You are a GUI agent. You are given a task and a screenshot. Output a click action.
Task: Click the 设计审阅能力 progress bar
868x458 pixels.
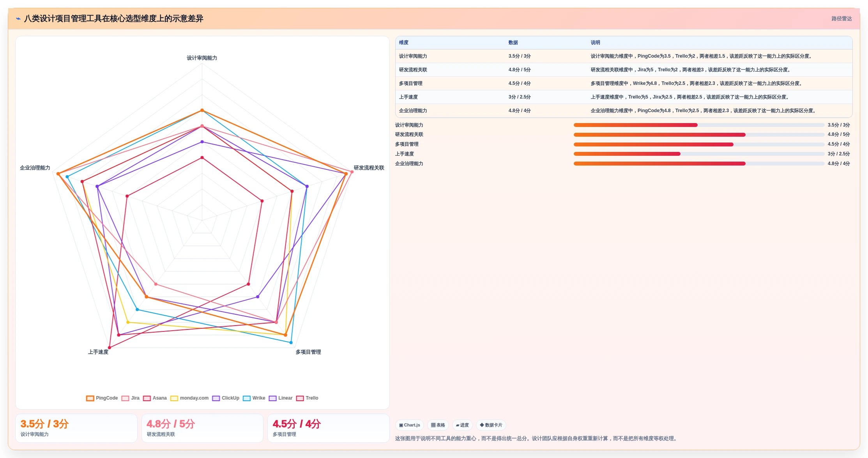[699, 125]
